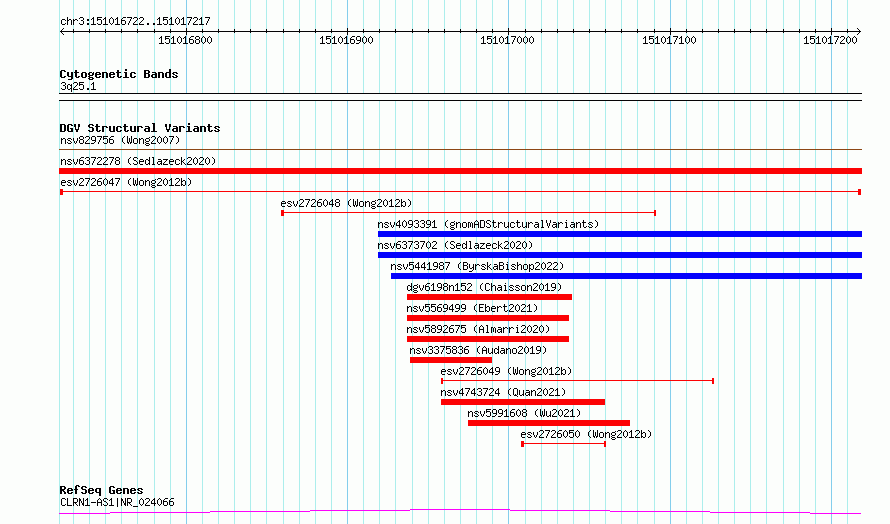Click the right arrow on the coordinate ruler

coord(858,32)
